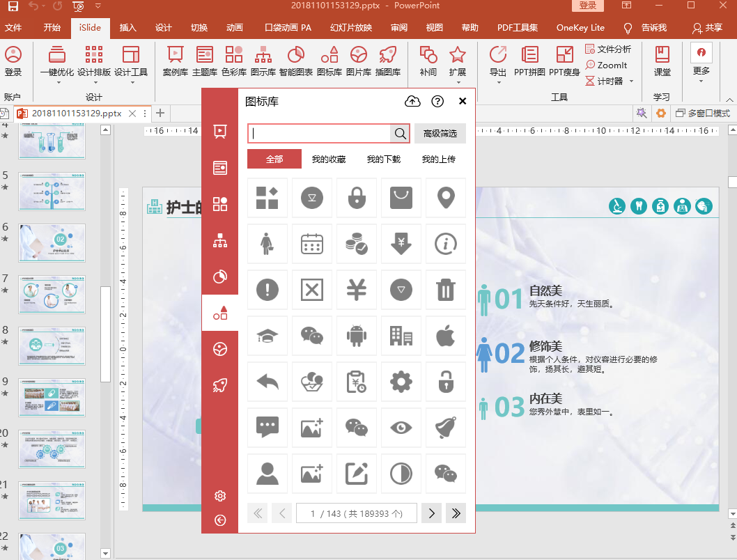The height and width of the screenshot is (560, 737).
Task: Click the settings gear in red sidebar
Action: click(x=220, y=496)
